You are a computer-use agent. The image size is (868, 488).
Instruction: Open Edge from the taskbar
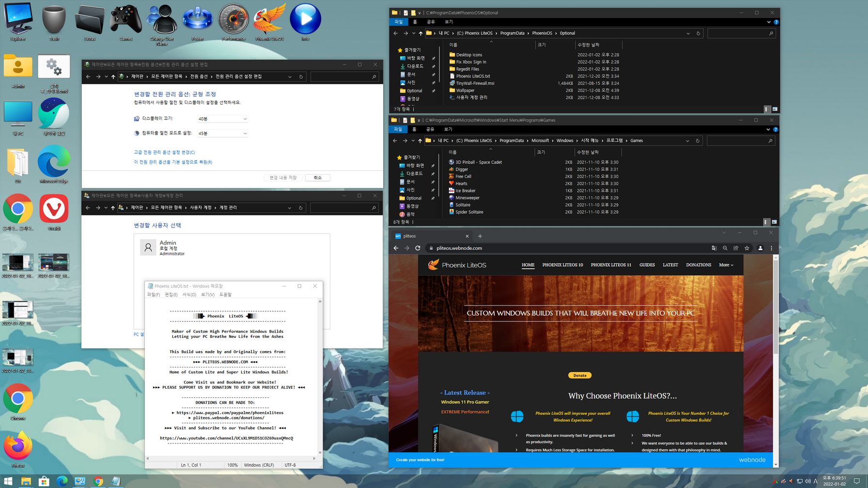[x=62, y=481]
